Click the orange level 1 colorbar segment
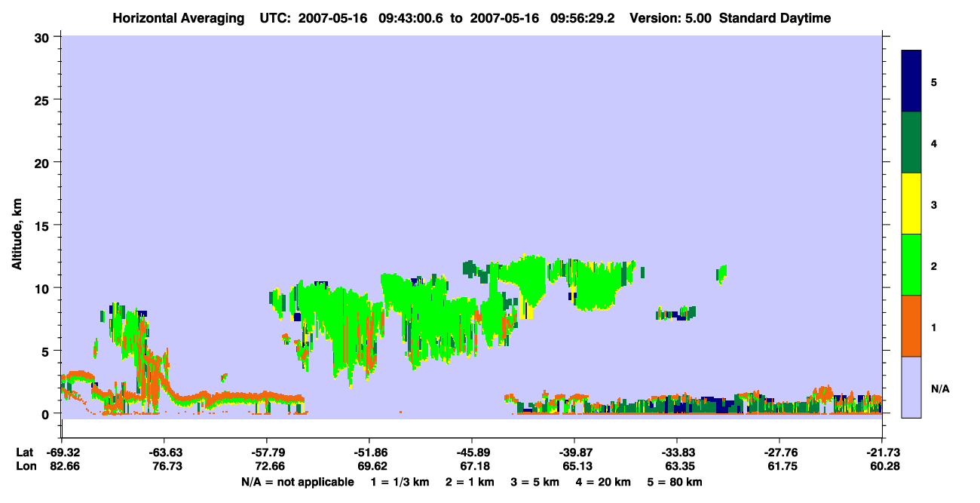980x503 pixels. point(911,326)
